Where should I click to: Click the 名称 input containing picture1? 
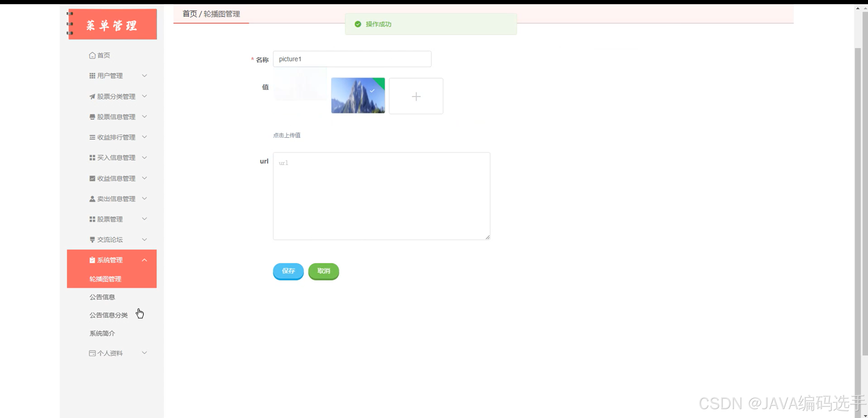[352, 59]
